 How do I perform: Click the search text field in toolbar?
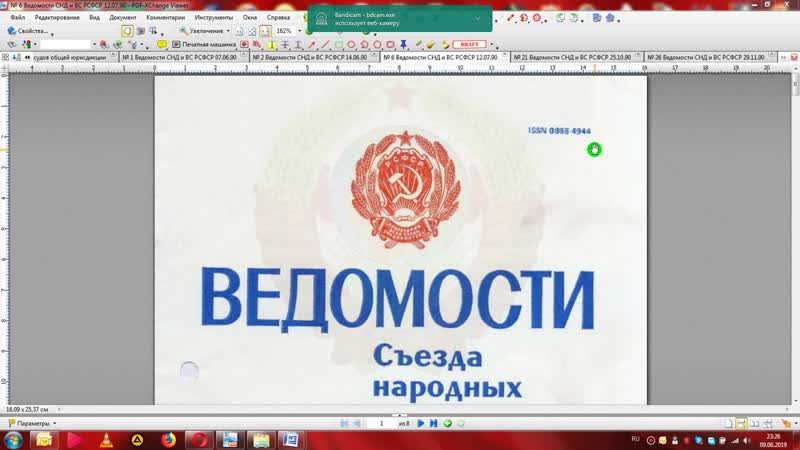tap(65, 44)
